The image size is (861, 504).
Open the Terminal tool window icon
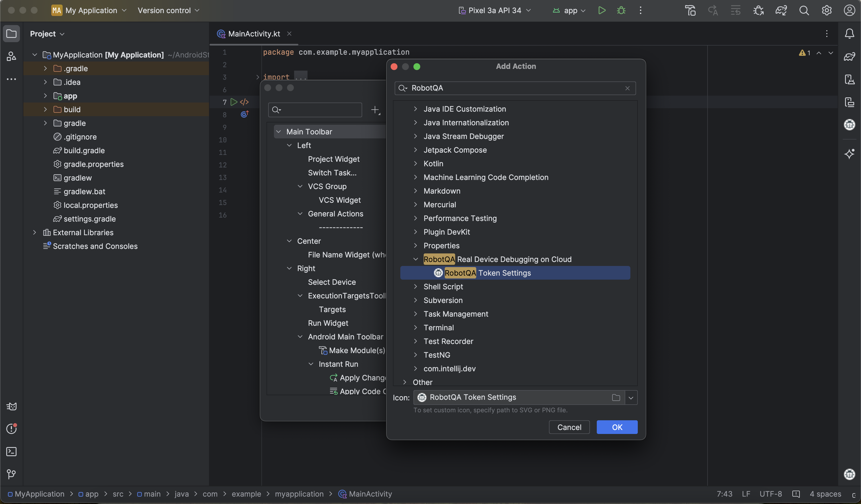11,451
